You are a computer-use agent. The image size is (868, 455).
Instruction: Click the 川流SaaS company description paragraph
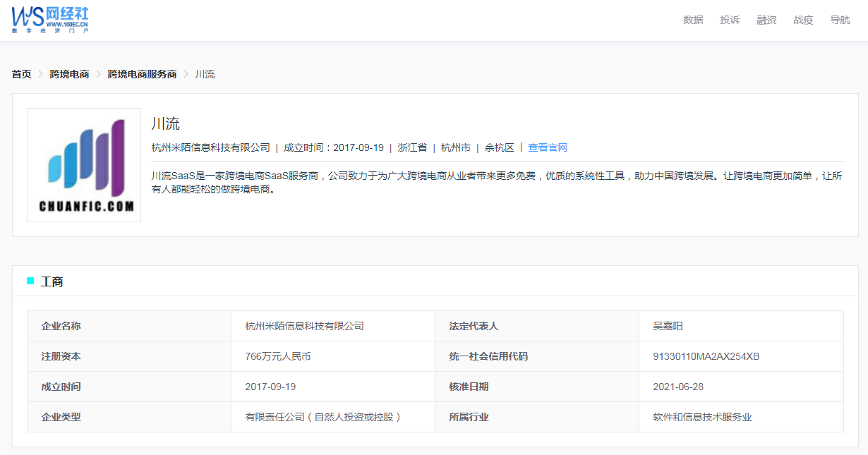click(x=497, y=182)
